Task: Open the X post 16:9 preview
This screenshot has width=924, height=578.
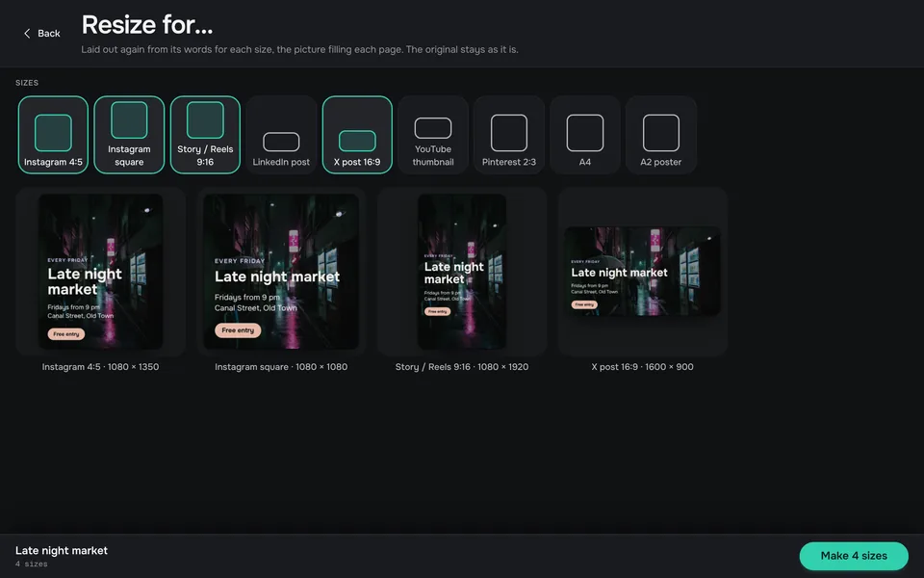Action: 642,272
